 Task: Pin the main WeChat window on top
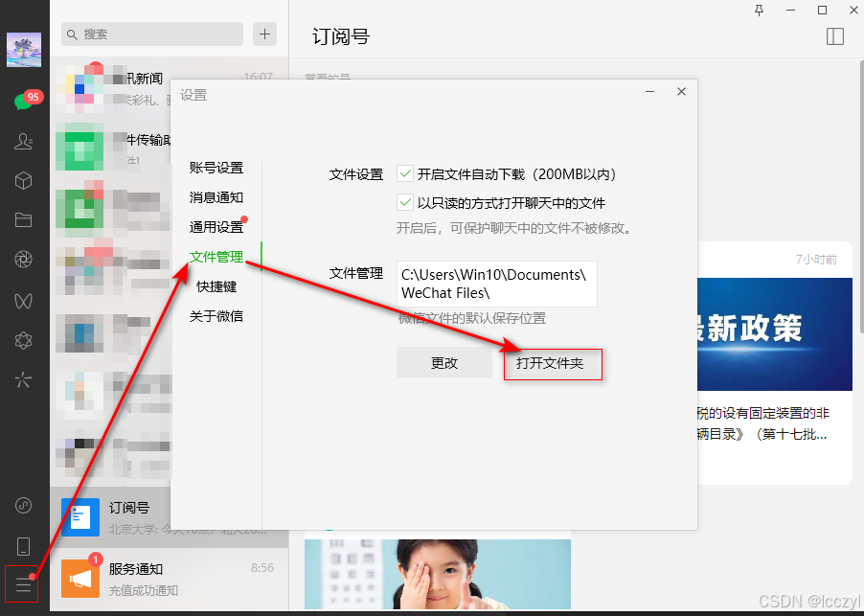759,11
